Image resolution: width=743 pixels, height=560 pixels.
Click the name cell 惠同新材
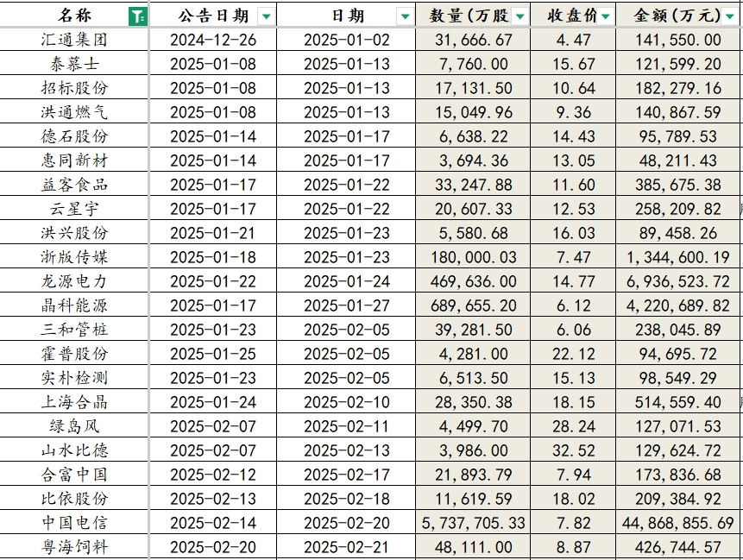point(74,160)
